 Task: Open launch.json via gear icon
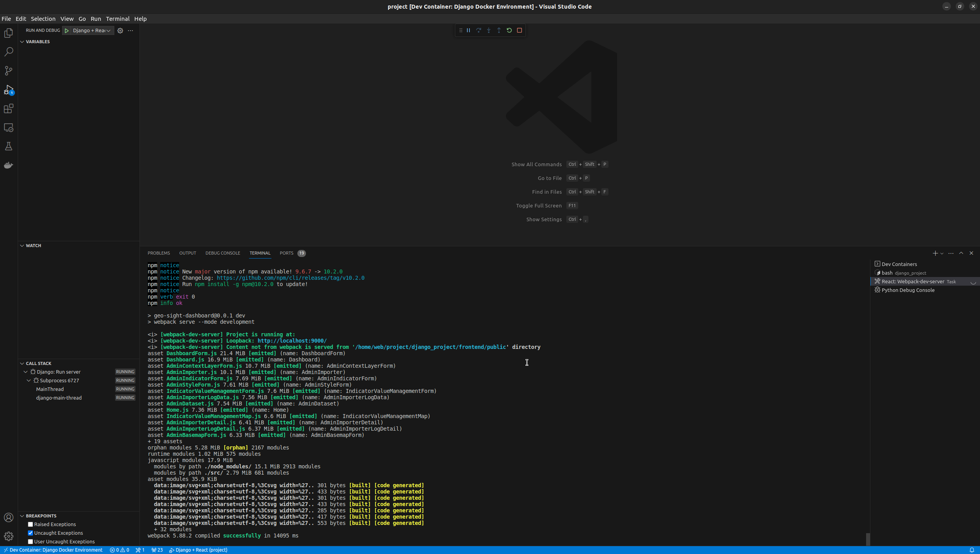tap(120, 31)
